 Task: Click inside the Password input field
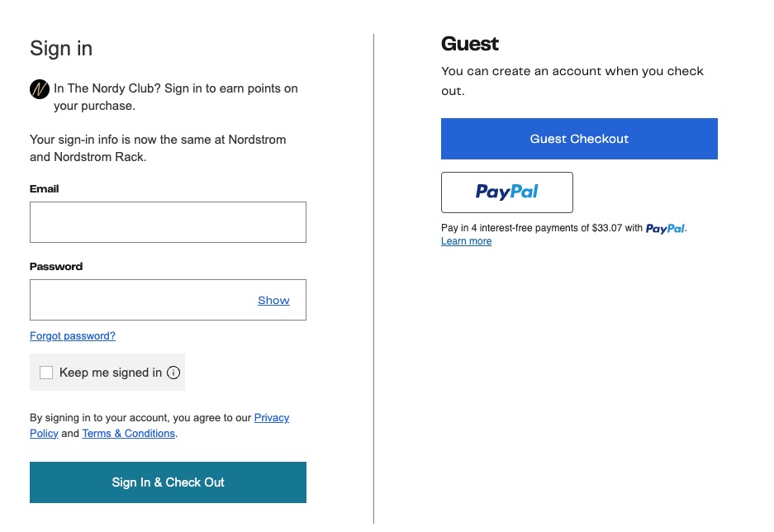tap(140, 300)
